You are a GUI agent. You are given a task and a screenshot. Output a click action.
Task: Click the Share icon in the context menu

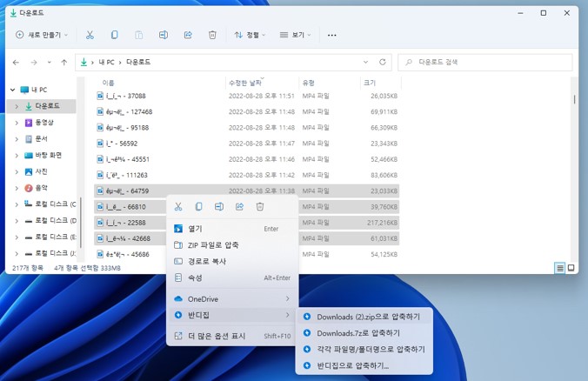(x=239, y=207)
